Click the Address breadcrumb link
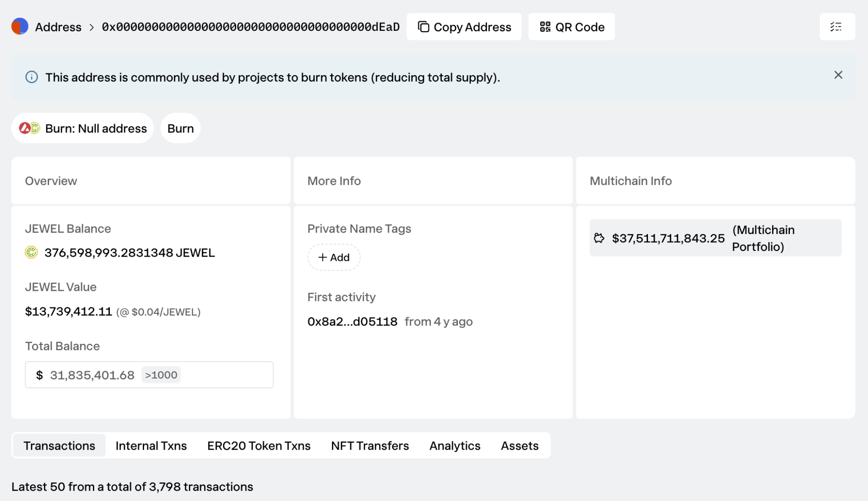868x501 pixels. pyautogui.click(x=58, y=27)
